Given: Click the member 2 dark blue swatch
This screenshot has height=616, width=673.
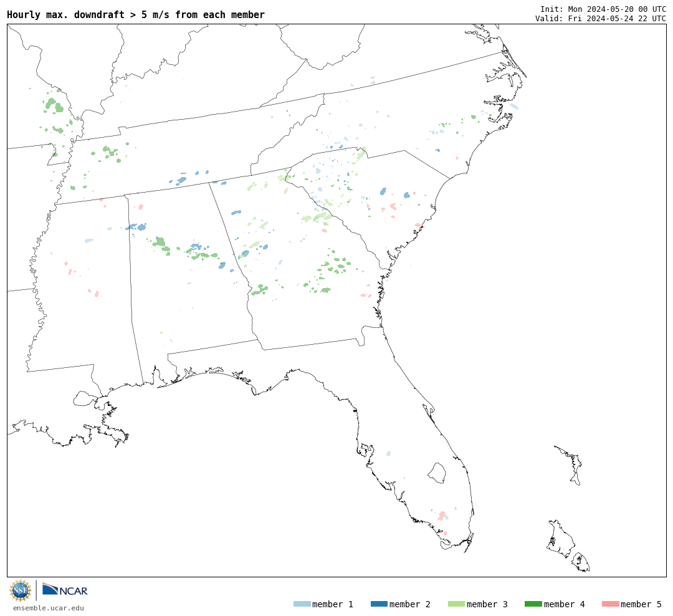Looking at the screenshot, I should click(379, 604).
